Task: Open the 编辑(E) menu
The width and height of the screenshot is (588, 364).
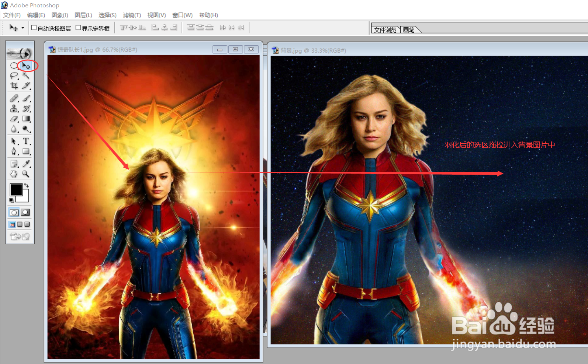Action: tap(36, 15)
